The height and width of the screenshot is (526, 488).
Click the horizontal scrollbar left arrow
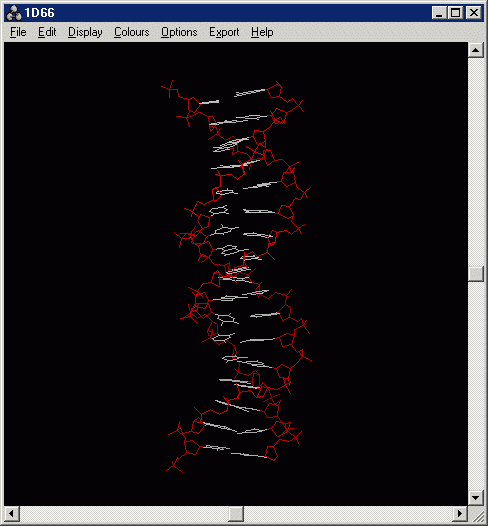click(x=11, y=514)
